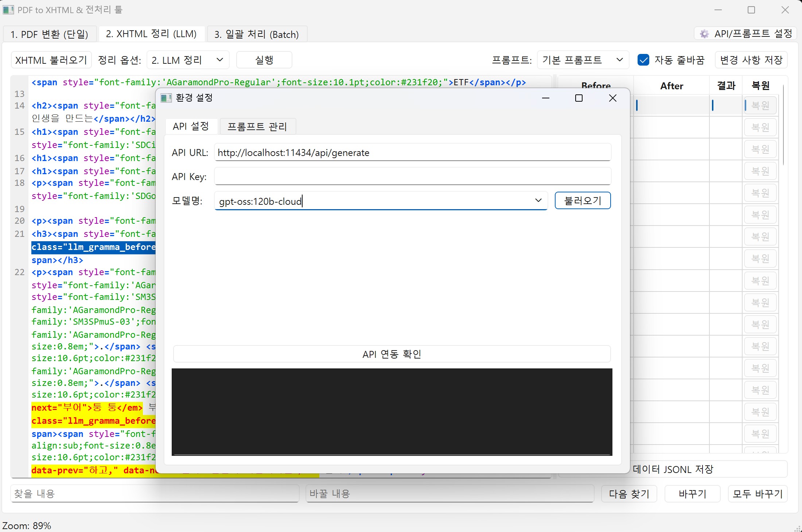Click the 환경 설정 dialog title icon

[166, 98]
